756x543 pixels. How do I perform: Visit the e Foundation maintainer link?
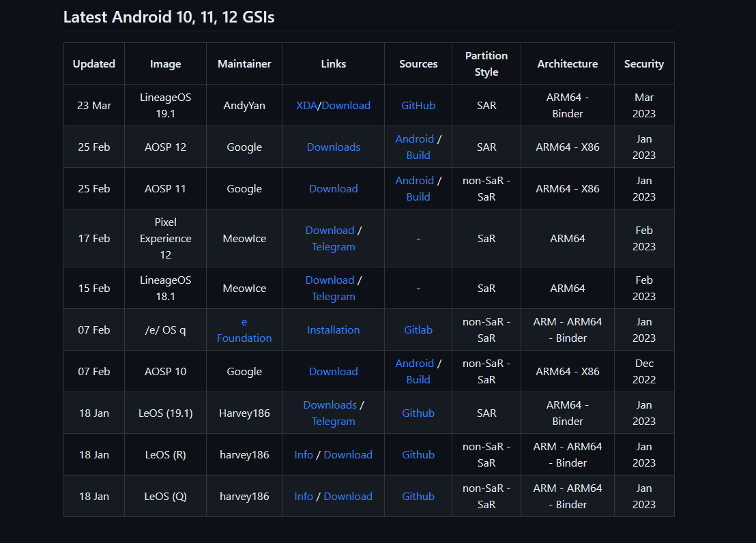click(x=244, y=330)
